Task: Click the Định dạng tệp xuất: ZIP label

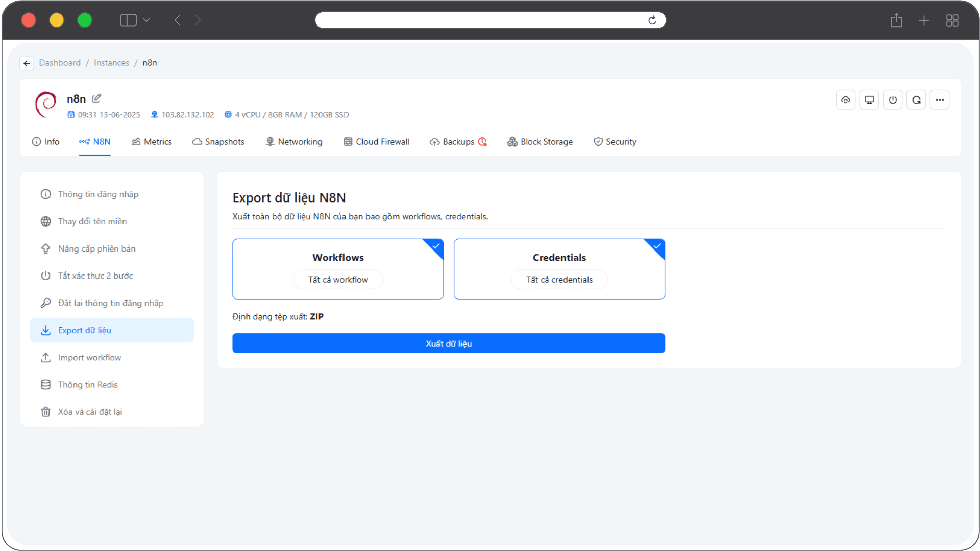Action: [x=278, y=317]
